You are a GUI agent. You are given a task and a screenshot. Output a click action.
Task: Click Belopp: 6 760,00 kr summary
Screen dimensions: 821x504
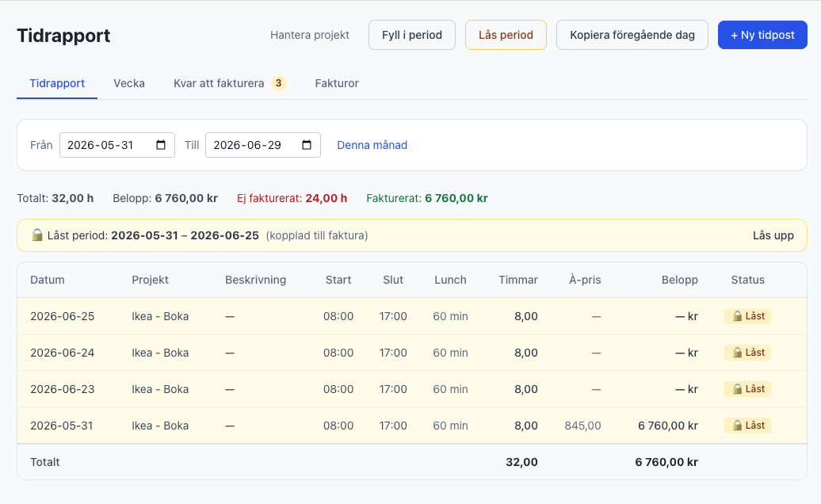pos(166,198)
